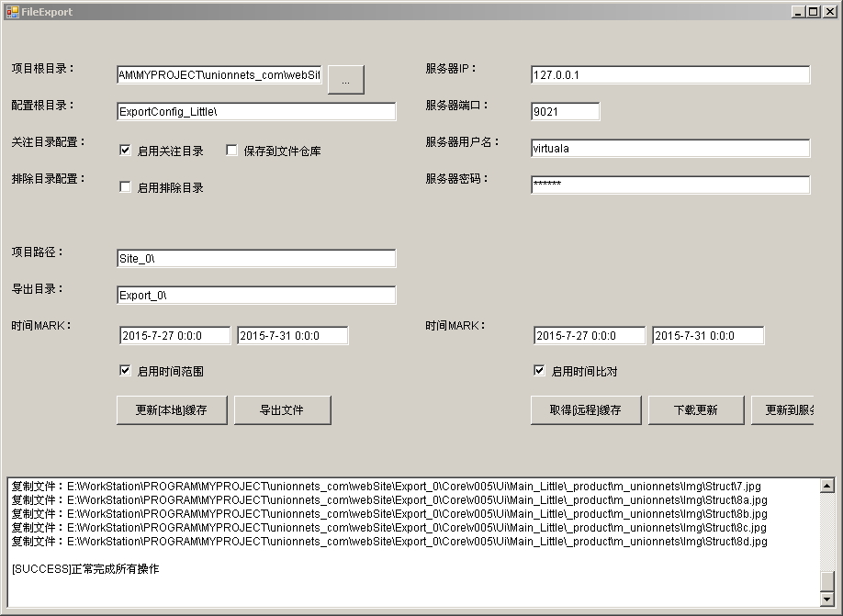This screenshot has width=843, height=616.
Task: Click the 取得[远程]缓存 button
Action: 586,410
